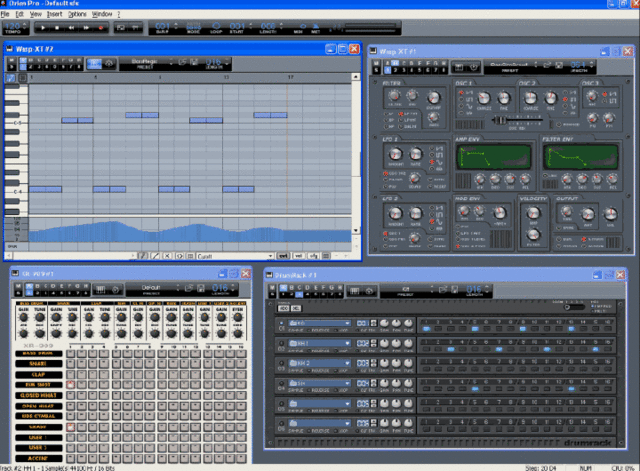Viewport: 640px width, 471px height.
Task: Click the song Mode icon in transport
Action: (x=193, y=28)
